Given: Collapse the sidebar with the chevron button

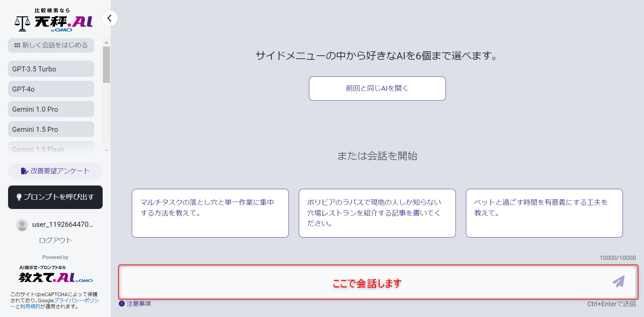Looking at the screenshot, I should coord(110,18).
